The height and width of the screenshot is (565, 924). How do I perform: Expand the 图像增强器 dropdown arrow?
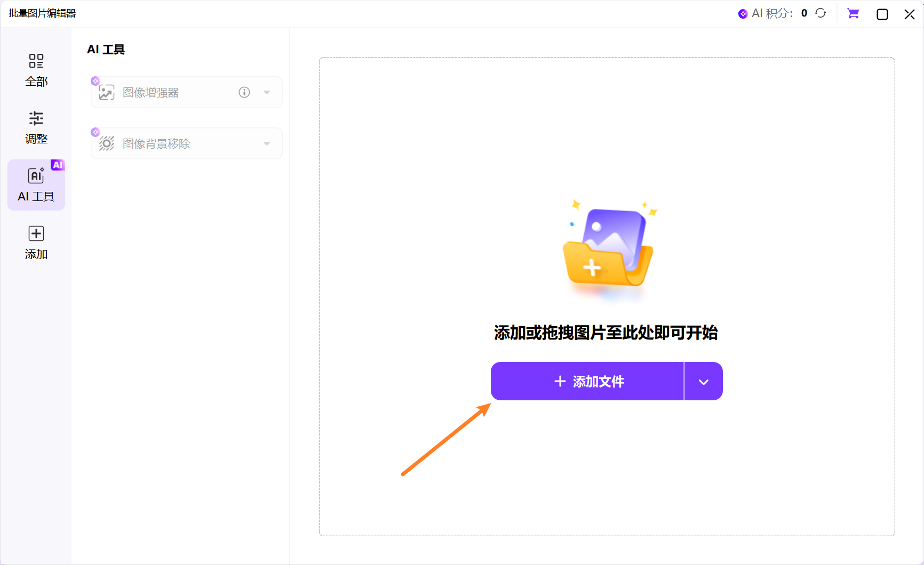point(267,92)
